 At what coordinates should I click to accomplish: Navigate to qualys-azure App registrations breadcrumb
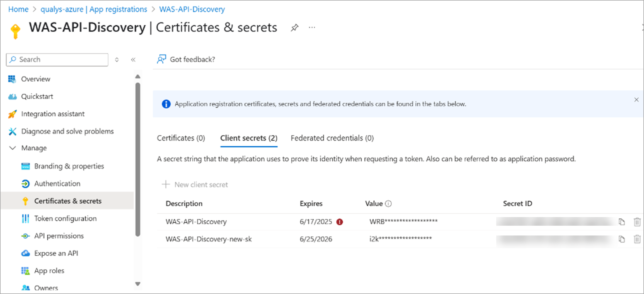tap(94, 9)
